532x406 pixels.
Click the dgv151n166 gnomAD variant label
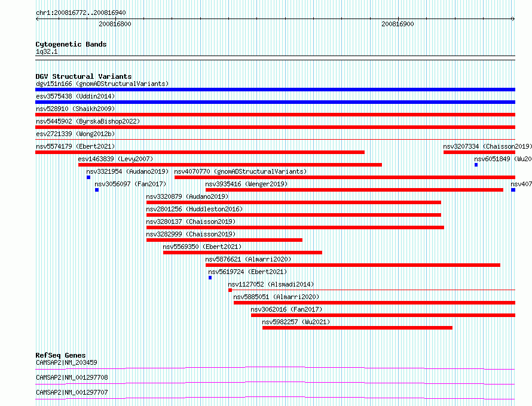click(x=102, y=84)
